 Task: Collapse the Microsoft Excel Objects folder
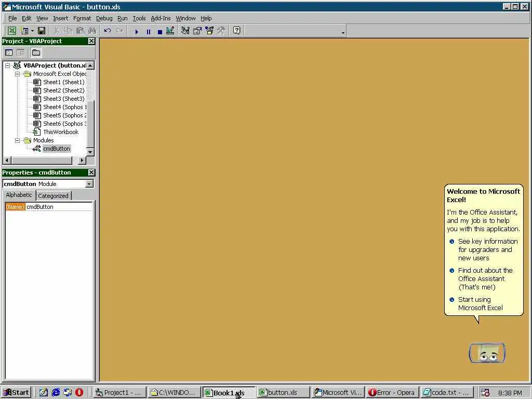17,74
